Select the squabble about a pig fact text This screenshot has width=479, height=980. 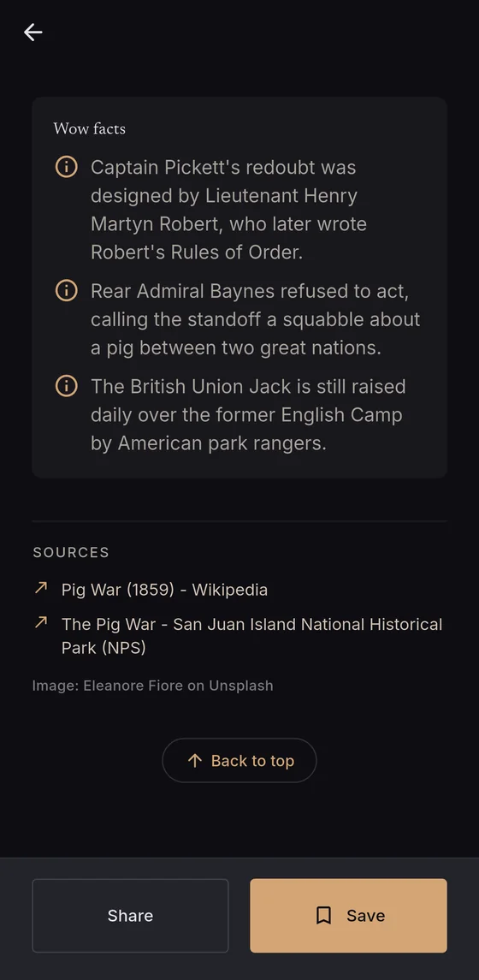pos(256,319)
